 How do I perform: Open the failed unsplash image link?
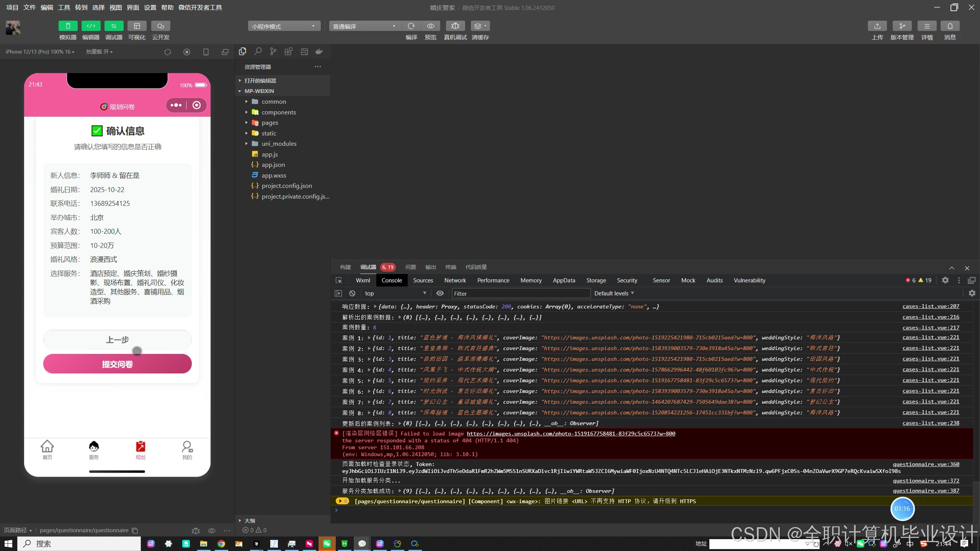pos(571,434)
